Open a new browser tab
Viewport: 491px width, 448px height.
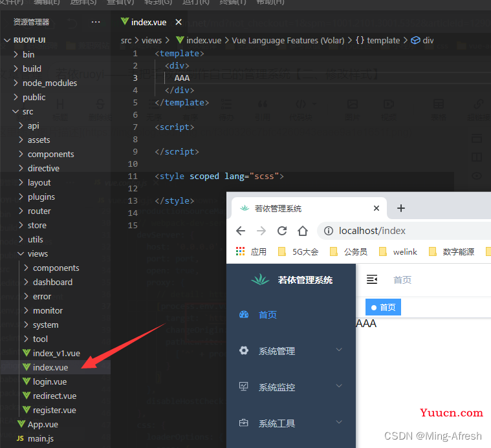[x=401, y=208]
